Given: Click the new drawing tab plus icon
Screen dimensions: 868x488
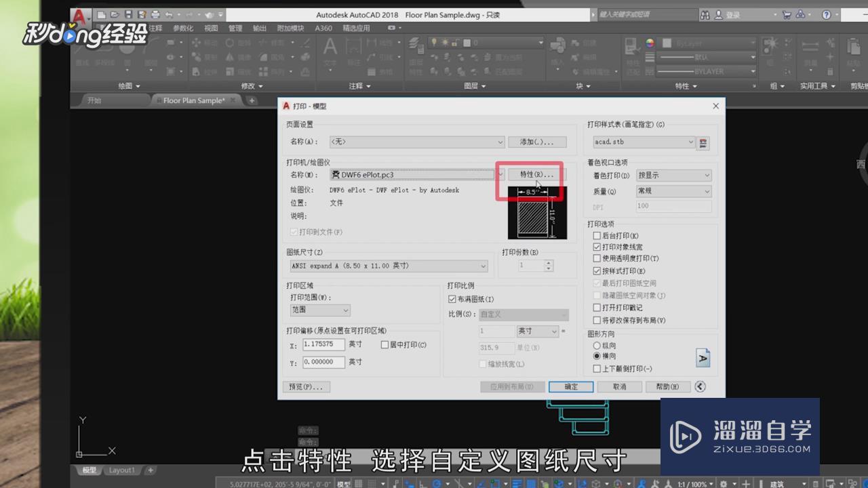Looking at the screenshot, I should 252,100.
